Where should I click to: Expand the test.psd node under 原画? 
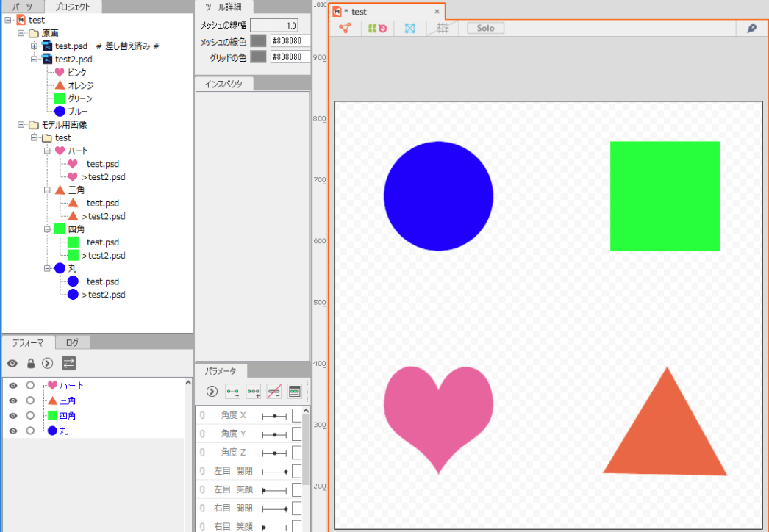click(x=34, y=46)
